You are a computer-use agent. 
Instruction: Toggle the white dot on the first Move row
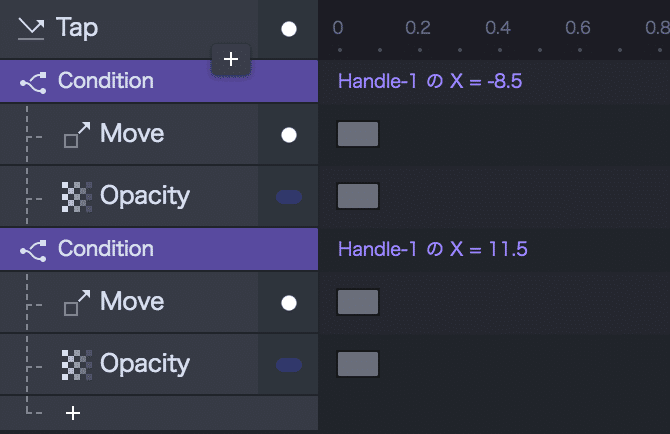coord(289,135)
